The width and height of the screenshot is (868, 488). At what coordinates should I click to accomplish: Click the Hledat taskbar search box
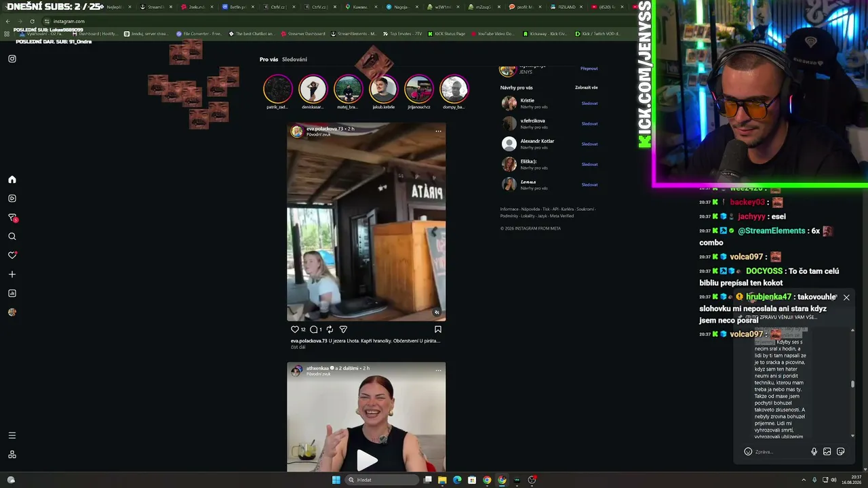382,480
